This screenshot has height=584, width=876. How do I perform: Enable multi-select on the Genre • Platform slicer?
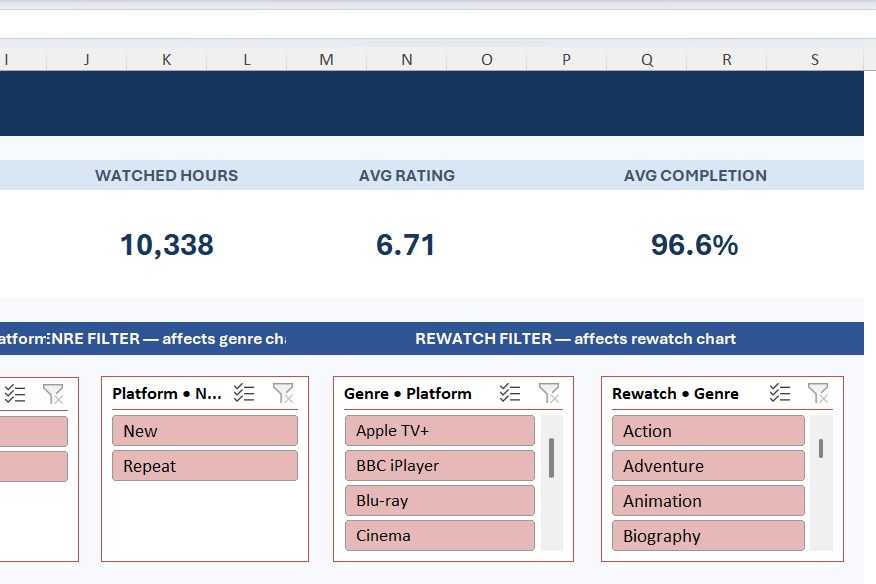510,393
